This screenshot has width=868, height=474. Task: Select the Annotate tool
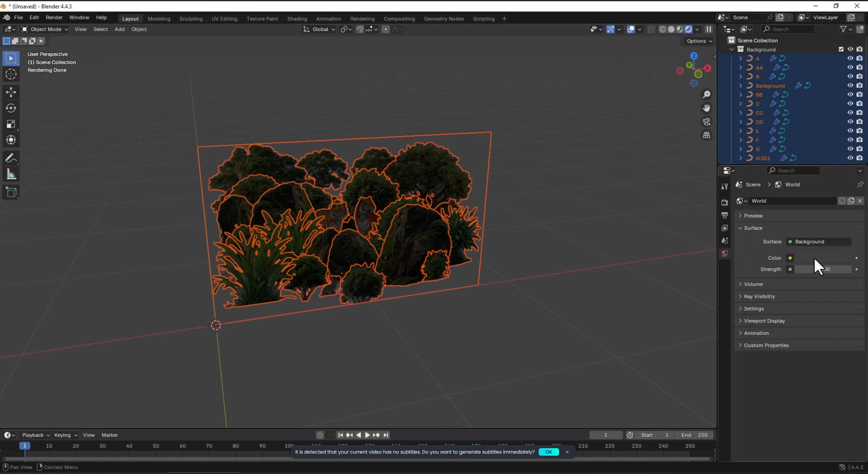point(11,158)
